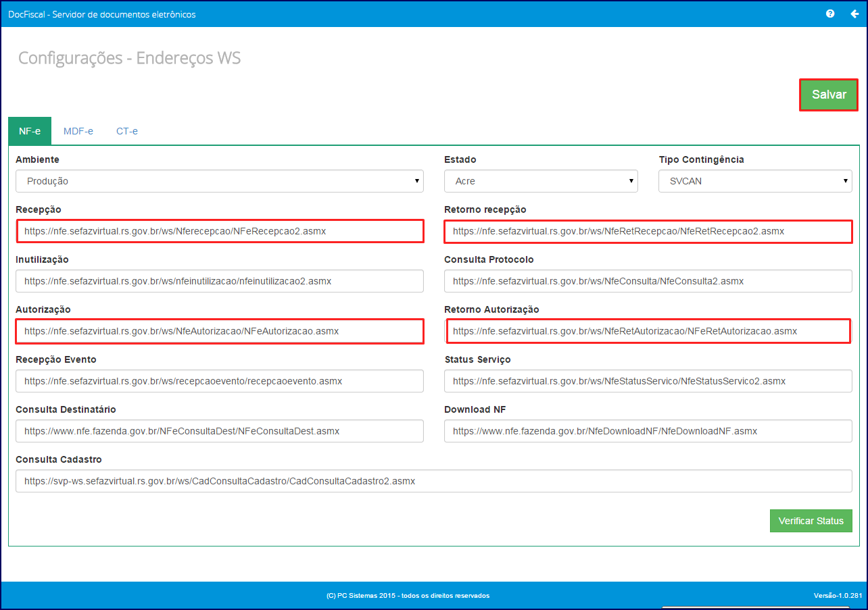This screenshot has width=868, height=610.
Task: Click the DocFiscal title text in header
Action: click(x=102, y=14)
